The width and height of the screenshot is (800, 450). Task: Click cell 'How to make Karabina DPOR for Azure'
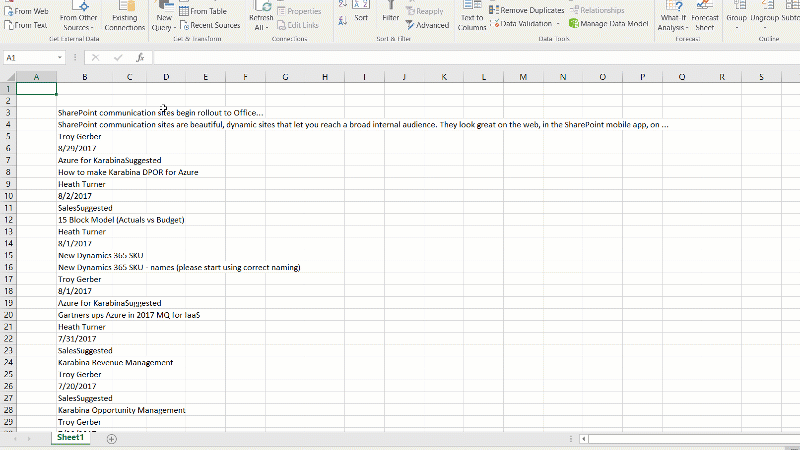[x=128, y=172]
